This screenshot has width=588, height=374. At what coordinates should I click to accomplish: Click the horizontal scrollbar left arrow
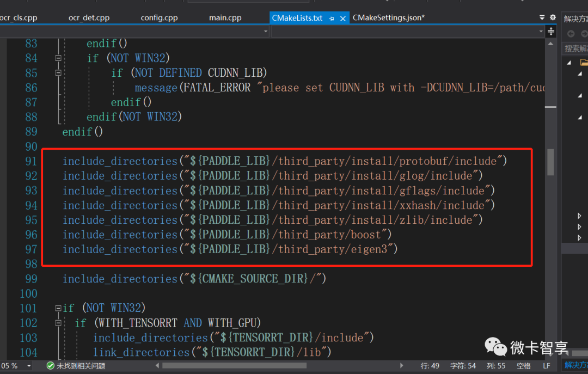click(x=157, y=365)
